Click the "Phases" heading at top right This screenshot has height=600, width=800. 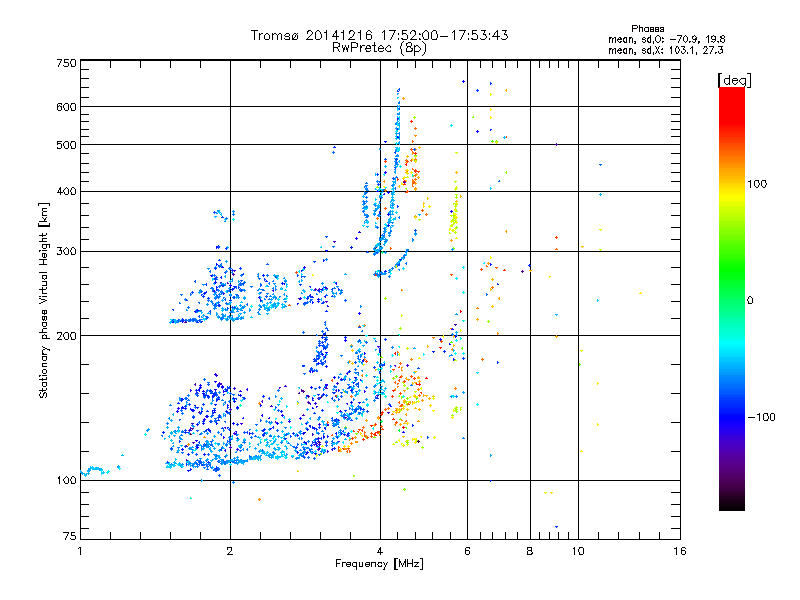pos(647,29)
